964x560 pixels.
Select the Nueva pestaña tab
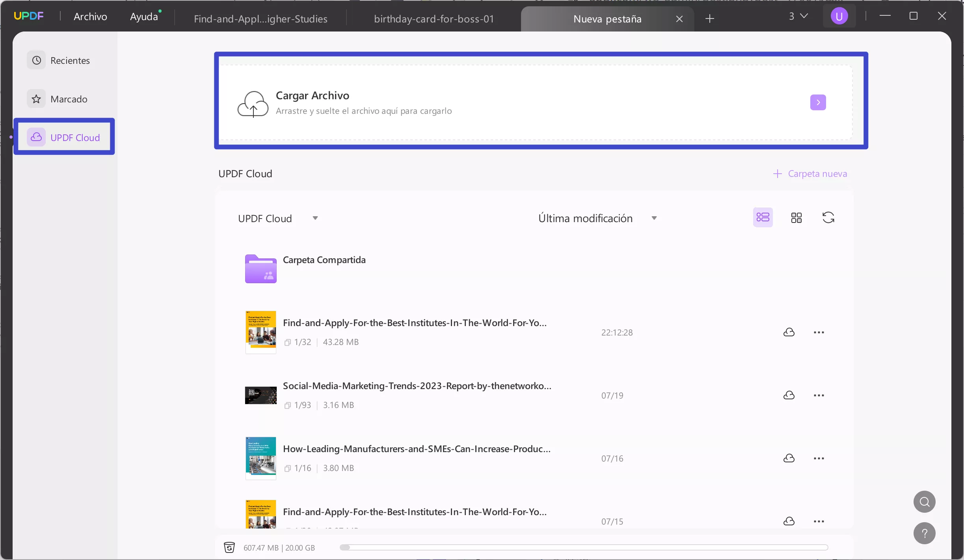607,19
